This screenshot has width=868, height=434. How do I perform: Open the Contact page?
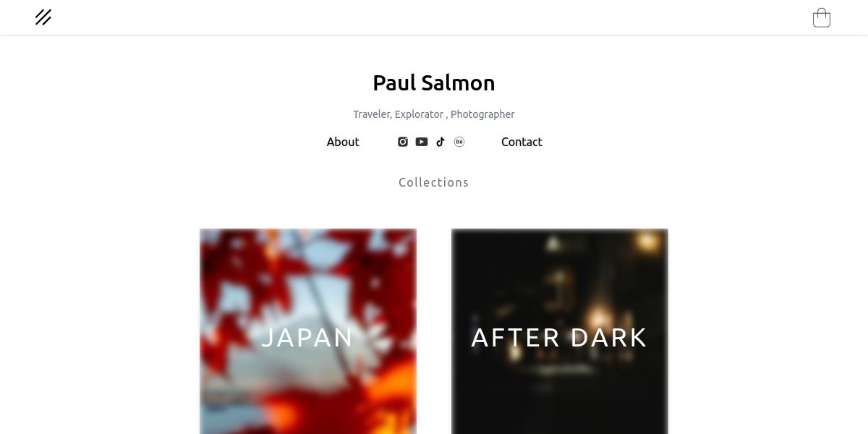(x=522, y=142)
